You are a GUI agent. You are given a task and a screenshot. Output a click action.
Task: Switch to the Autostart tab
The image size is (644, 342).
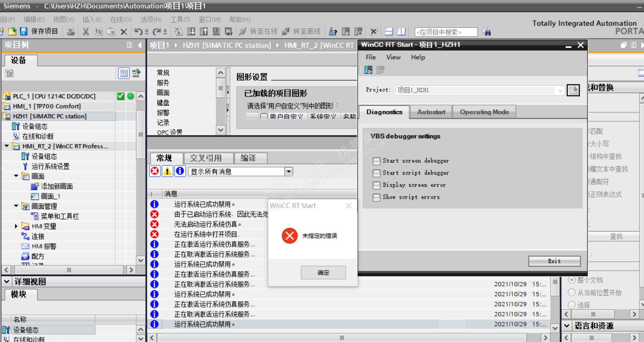point(431,112)
